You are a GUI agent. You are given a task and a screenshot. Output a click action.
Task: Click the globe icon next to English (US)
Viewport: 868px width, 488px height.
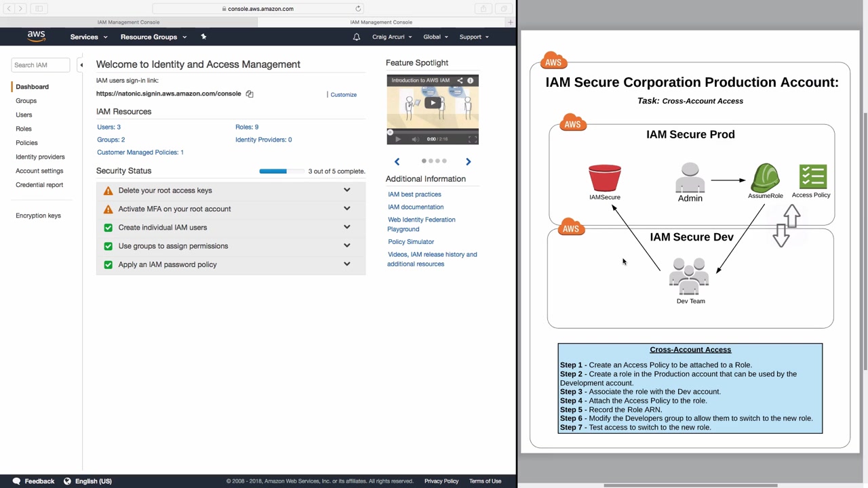pyautogui.click(x=67, y=481)
